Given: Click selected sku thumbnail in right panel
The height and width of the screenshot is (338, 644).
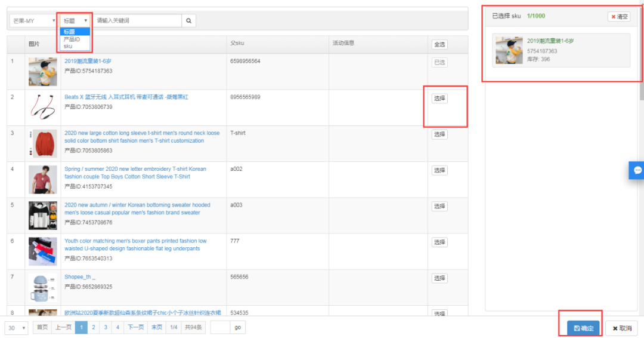Looking at the screenshot, I should point(509,51).
